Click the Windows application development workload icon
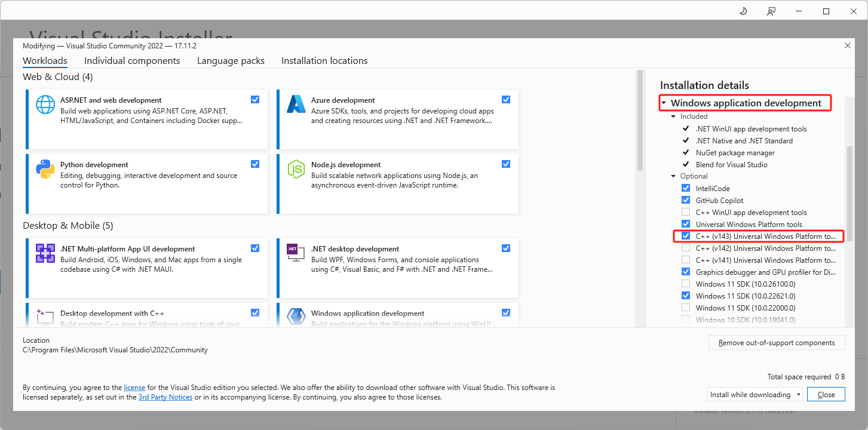This screenshot has width=868, height=430. click(x=296, y=317)
